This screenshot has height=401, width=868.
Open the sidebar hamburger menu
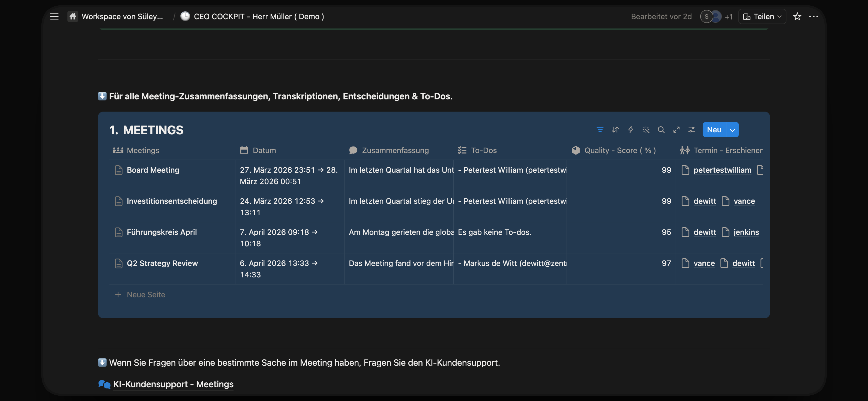54,17
